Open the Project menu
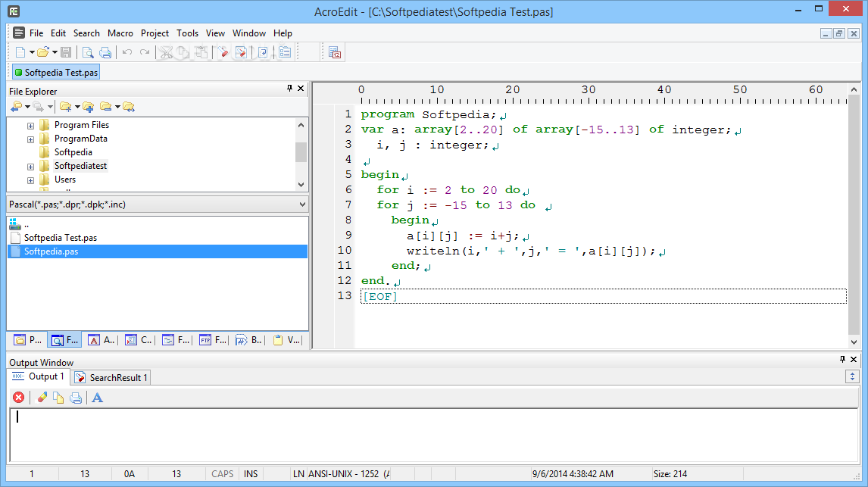Viewport: 868px width, 487px height. pos(155,33)
